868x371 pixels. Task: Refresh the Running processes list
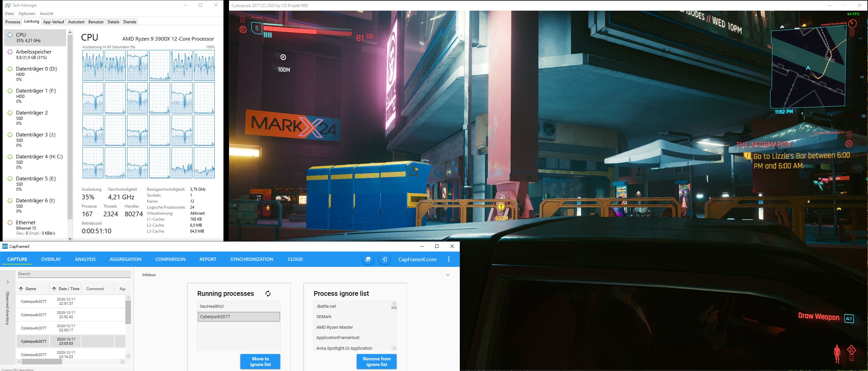268,293
